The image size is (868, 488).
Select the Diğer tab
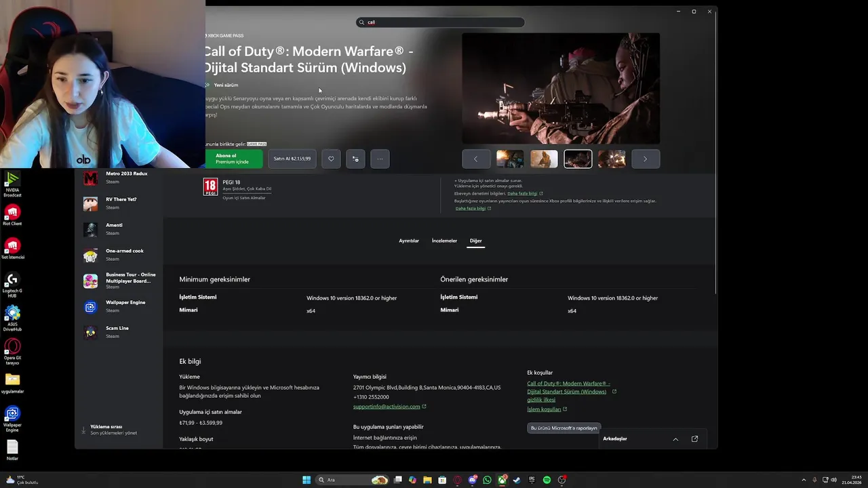tap(476, 241)
